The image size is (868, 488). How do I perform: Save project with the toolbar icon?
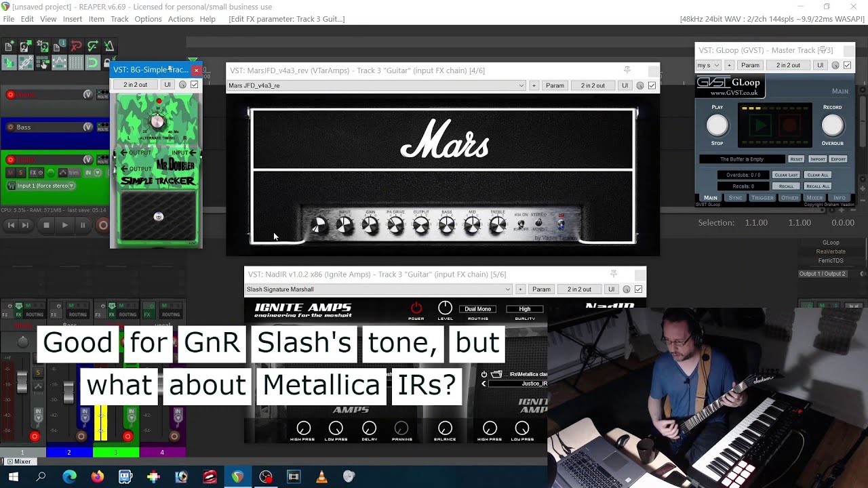coord(43,47)
